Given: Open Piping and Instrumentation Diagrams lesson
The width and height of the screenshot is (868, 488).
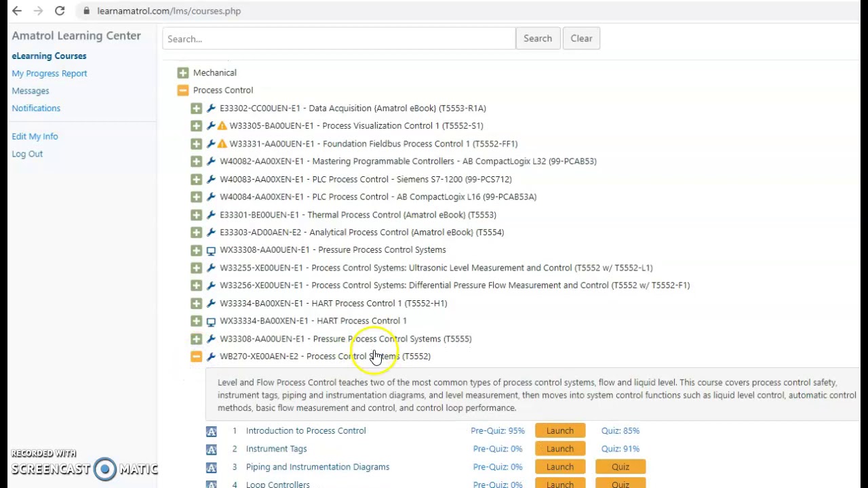Looking at the screenshot, I should point(317,467).
